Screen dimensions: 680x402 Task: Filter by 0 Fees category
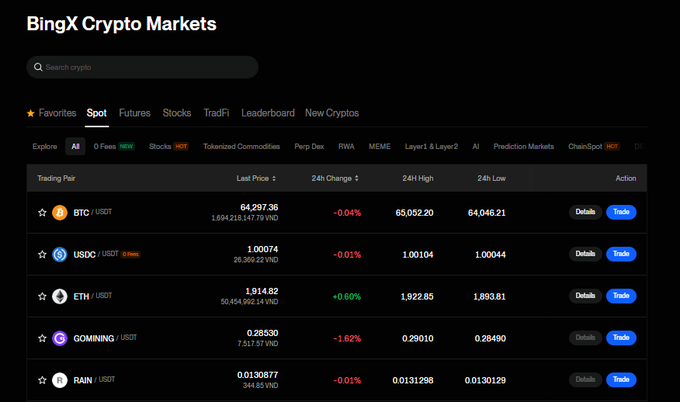click(x=114, y=147)
